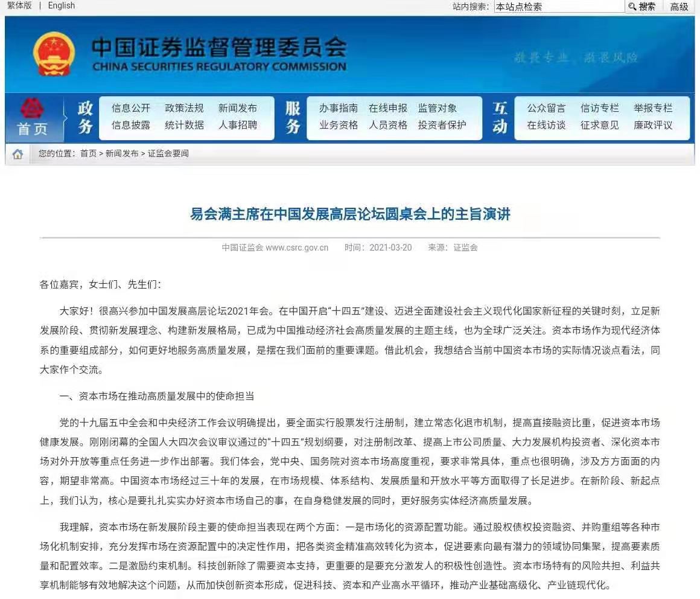This screenshot has width=700, height=599.
Task: Select 投资者保护 investor protection
Action: 442,125
